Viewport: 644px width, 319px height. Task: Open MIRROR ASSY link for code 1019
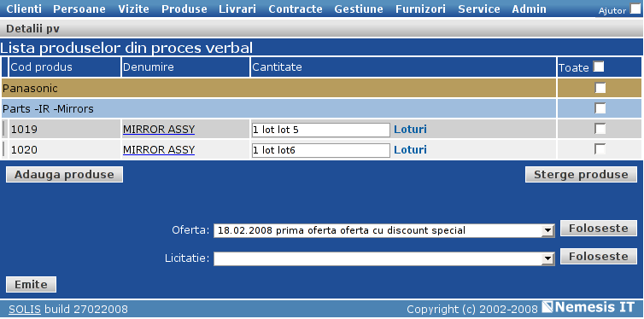[x=159, y=130]
